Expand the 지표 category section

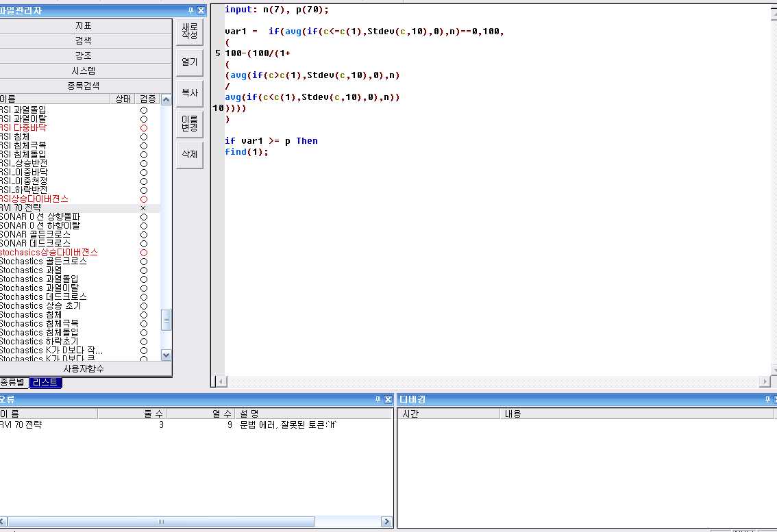(85, 25)
